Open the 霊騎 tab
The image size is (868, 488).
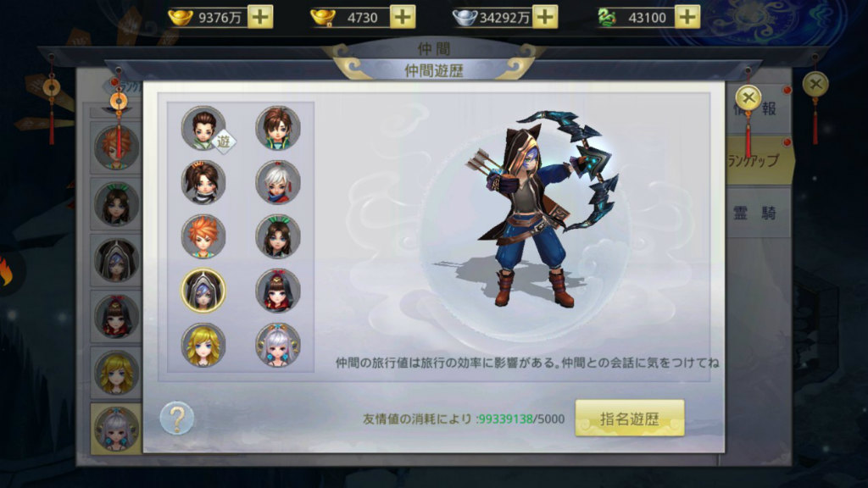tap(756, 213)
